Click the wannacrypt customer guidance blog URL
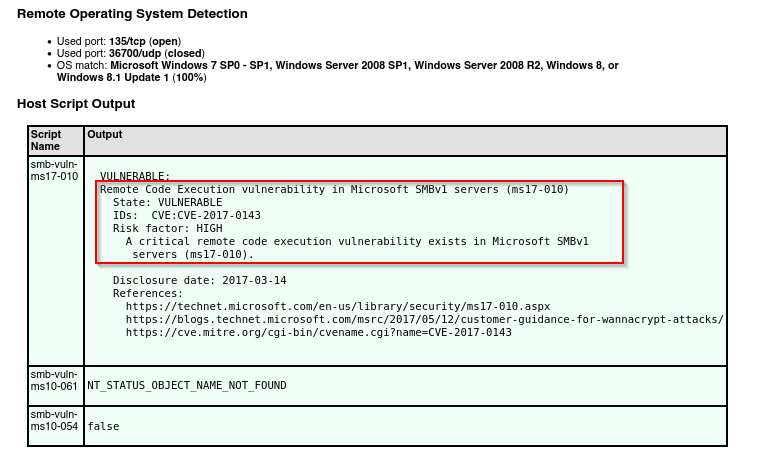 click(x=425, y=319)
